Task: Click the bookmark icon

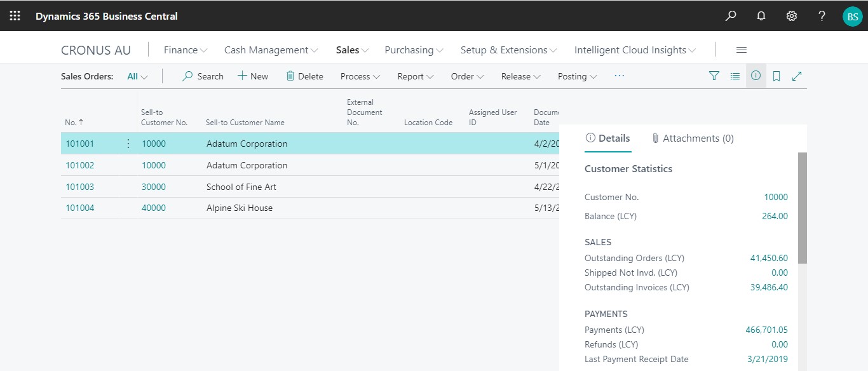Action: [x=776, y=76]
